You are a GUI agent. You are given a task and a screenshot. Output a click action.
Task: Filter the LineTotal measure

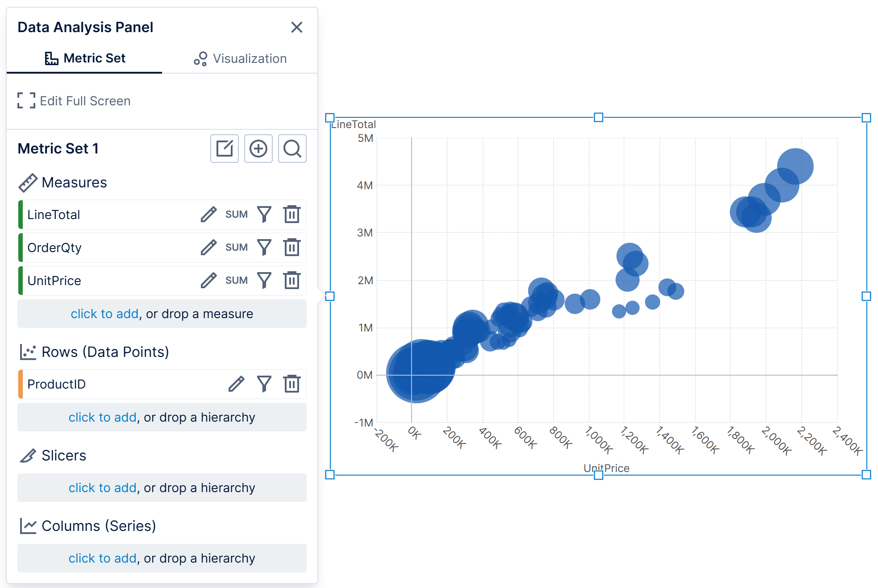tap(264, 215)
